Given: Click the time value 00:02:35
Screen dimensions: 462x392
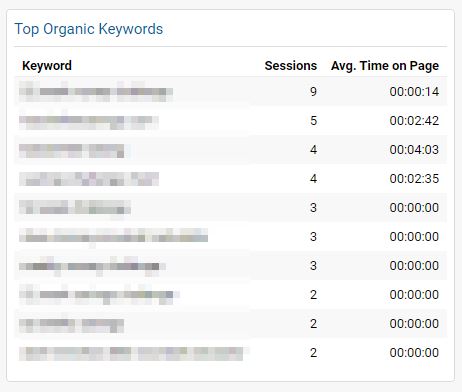Looking at the screenshot, I should pyautogui.click(x=414, y=178).
